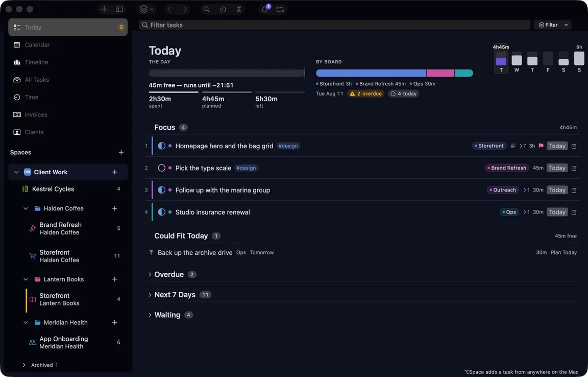This screenshot has height=377, width=588.
Task: Collapse the Meridian Health folder
Action: point(26,322)
